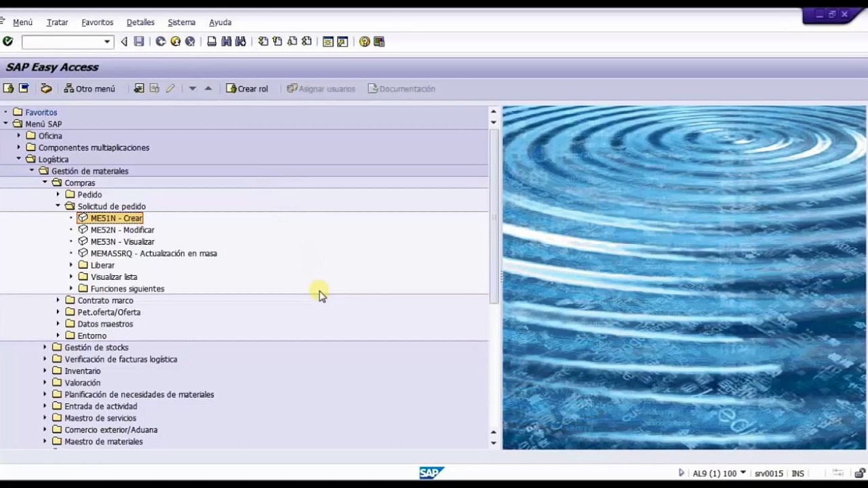Expand the Pedido folder arrow
868x488 pixels.
(x=58, y=195)
